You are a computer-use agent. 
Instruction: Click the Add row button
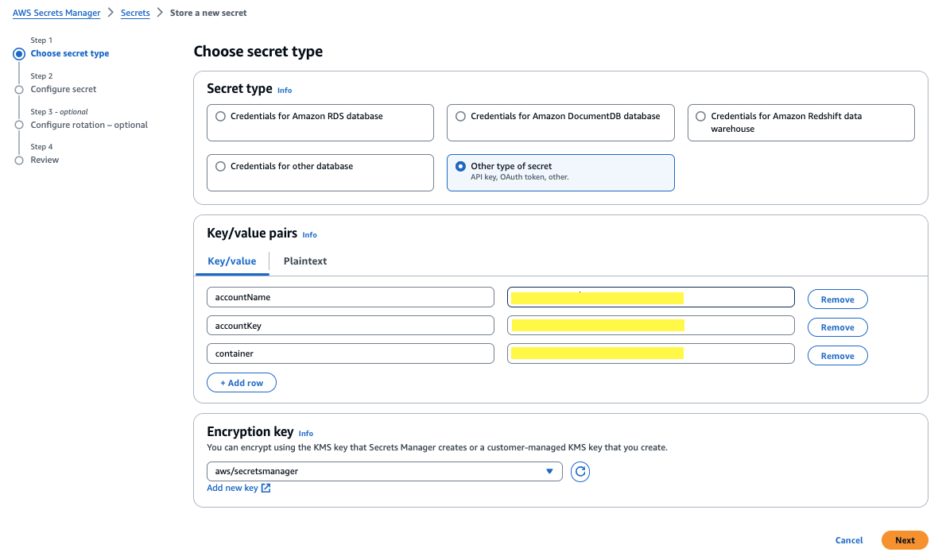click(x=242, y=383)
